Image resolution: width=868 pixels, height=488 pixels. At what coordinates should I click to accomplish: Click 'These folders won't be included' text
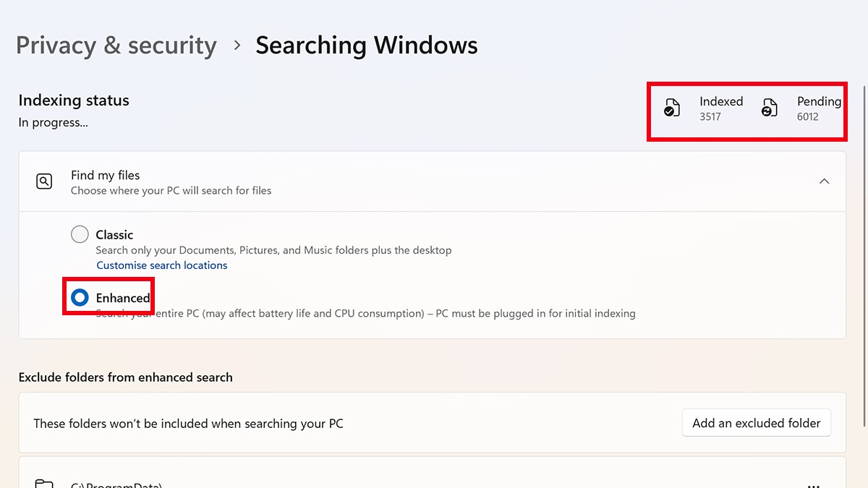point(188,424)
